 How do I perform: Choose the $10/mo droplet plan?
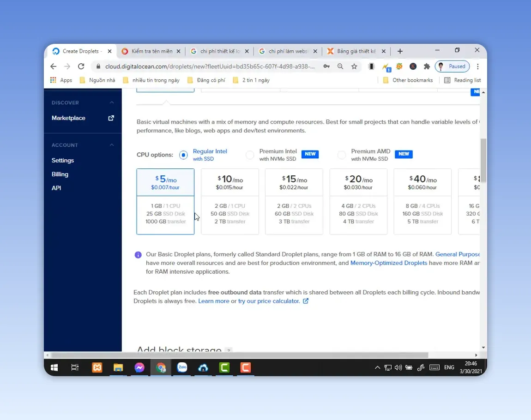(x=230, y=201)
